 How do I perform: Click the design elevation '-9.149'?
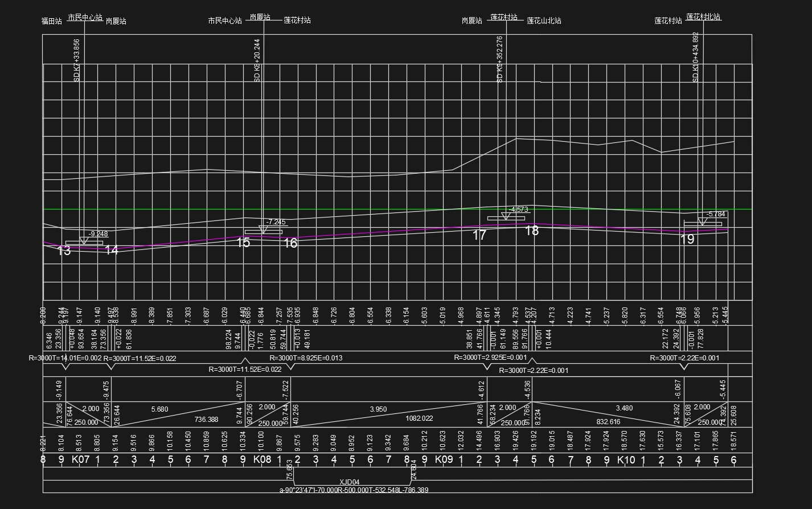coord(59,390)
